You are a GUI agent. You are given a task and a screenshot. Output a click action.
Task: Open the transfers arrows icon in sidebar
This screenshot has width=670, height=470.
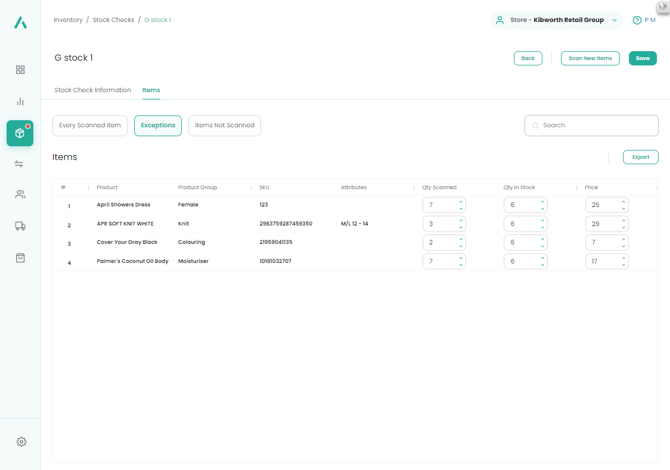pyautogui.click(x=20, y=164)
